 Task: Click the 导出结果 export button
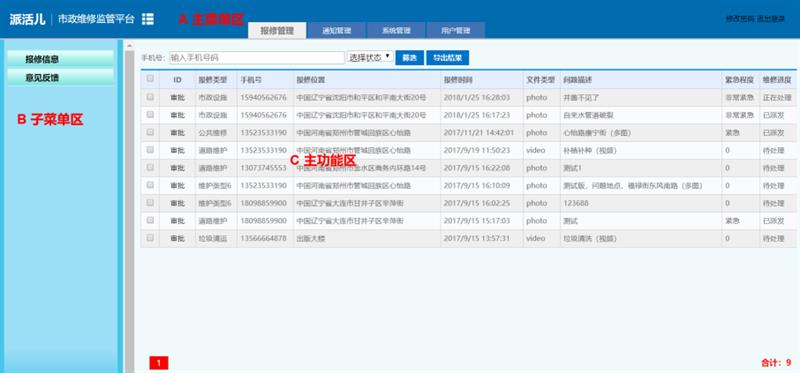[x=447, y=58]
